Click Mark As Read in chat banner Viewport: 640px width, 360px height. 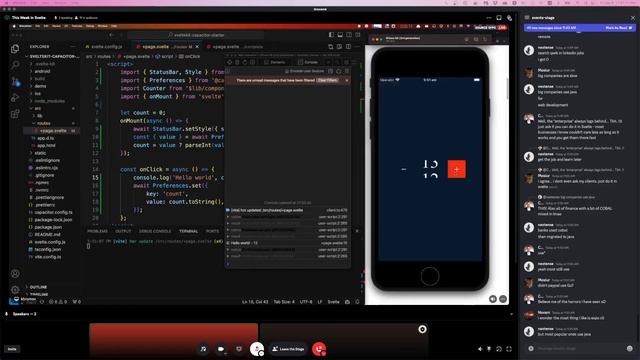(x=618, y=28)
